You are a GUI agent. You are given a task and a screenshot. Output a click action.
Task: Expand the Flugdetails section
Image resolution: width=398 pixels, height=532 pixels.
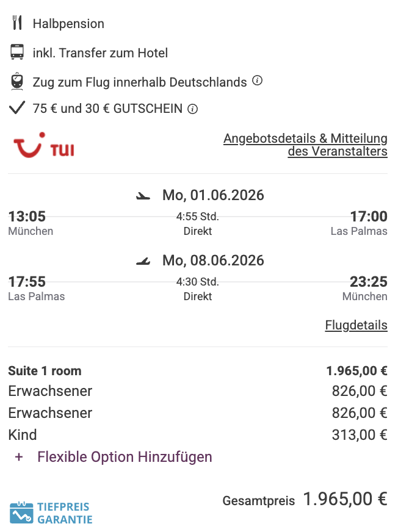356,325
